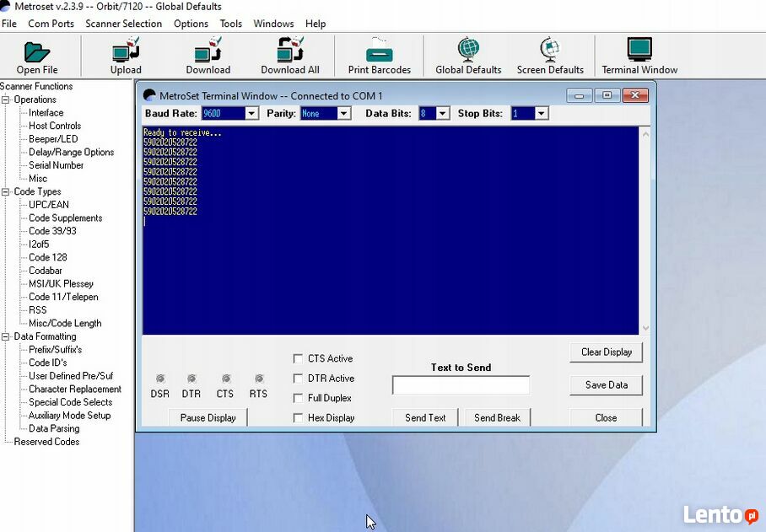Select Character Replacement tree item
766x532 pixels.
tap(75, 390)
